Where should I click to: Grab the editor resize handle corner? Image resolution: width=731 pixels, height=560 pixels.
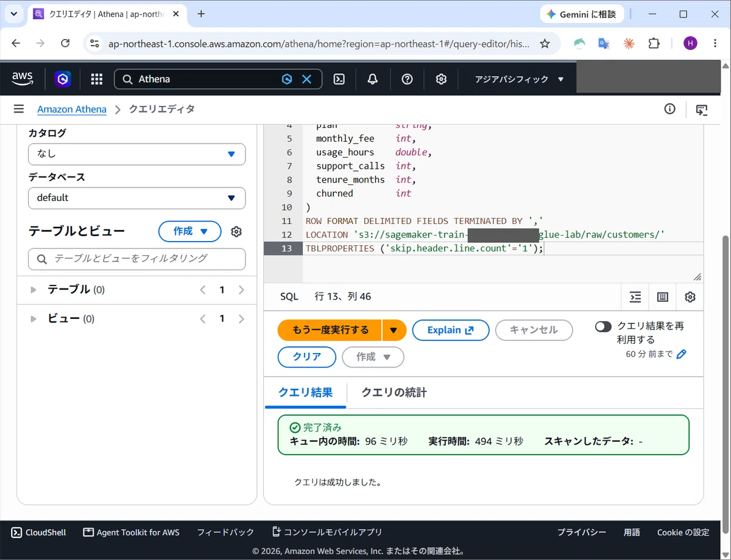point(697,277)
